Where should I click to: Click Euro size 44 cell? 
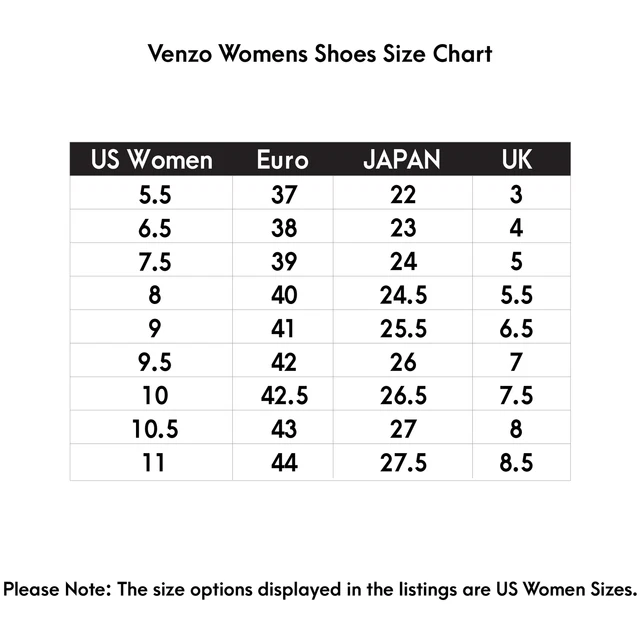click(284, 463)
